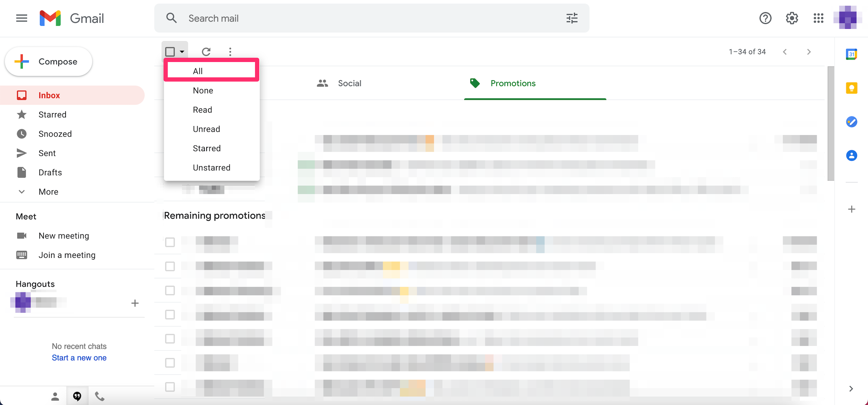
Task: Expand the select emails dropdown arrow
Action: coord(183,51)
